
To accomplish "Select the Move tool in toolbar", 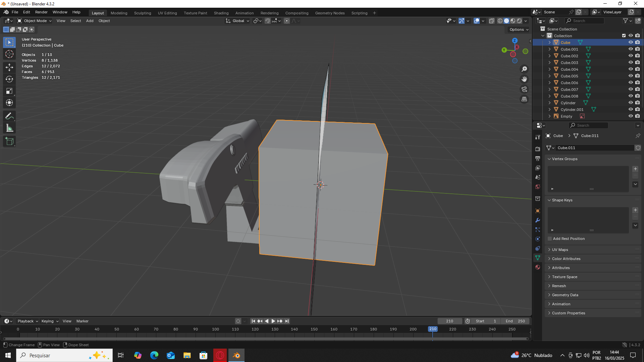I will 9,67.
